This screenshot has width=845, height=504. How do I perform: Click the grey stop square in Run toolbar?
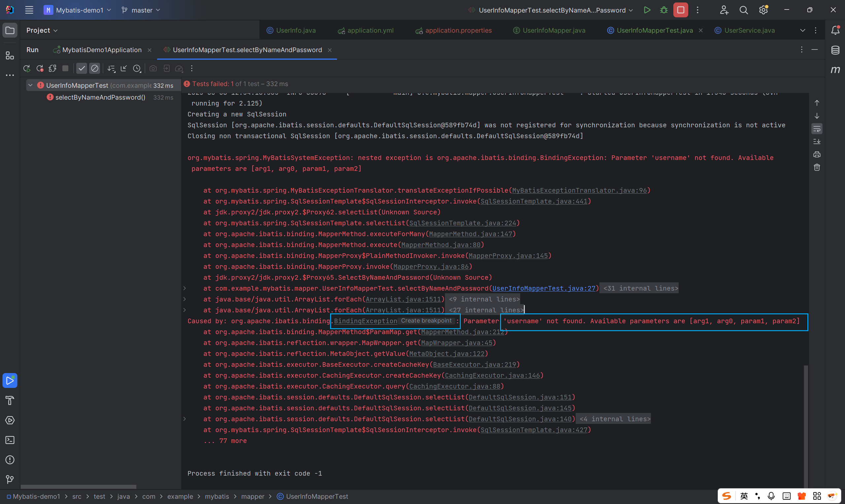(65, 69)
